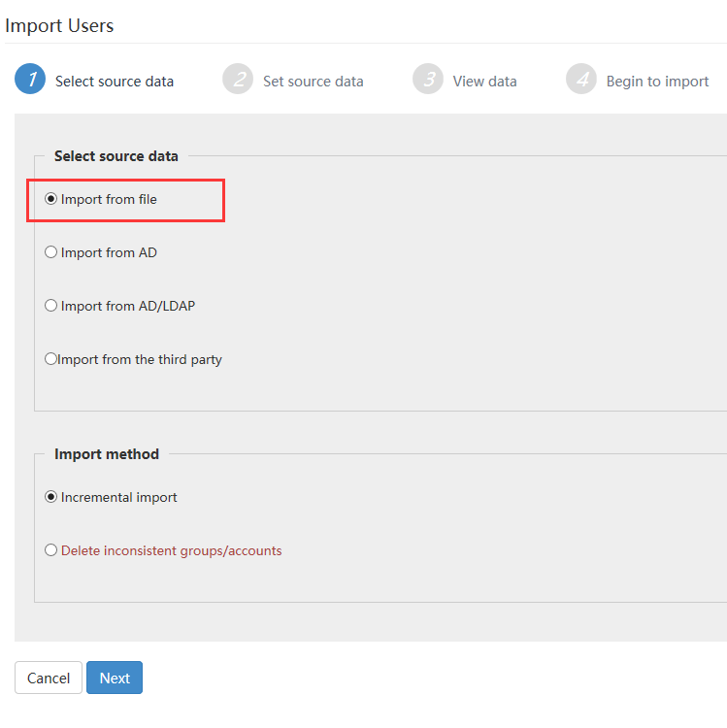Choose the Incremental import method

(50, 497)
